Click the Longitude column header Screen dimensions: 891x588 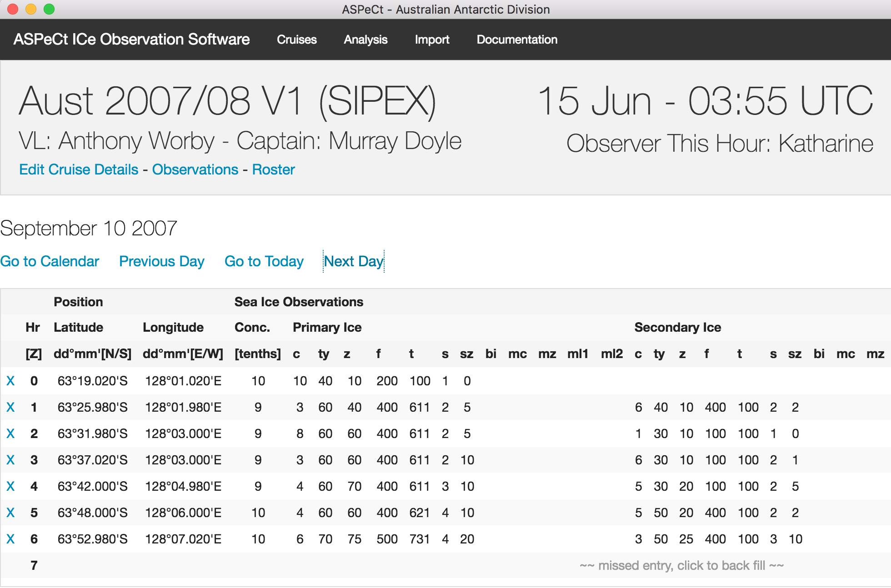[x=173, y=327]
